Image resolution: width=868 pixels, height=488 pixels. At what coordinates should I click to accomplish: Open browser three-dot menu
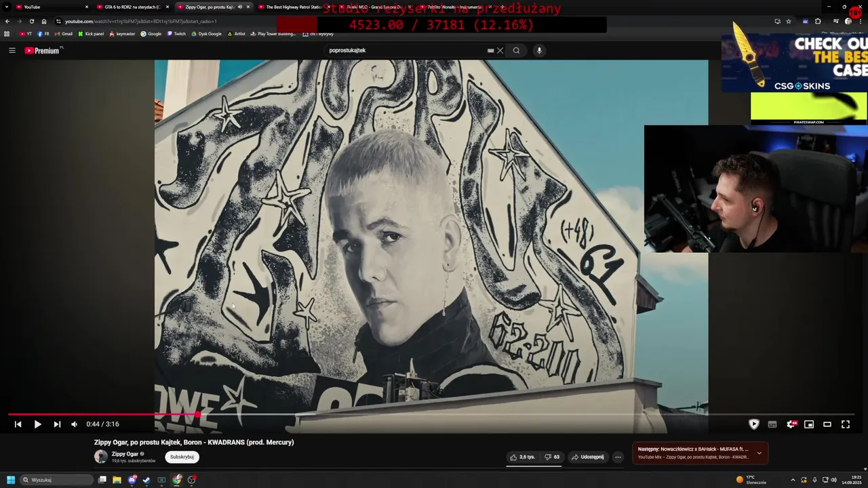[x=861, y=21]
